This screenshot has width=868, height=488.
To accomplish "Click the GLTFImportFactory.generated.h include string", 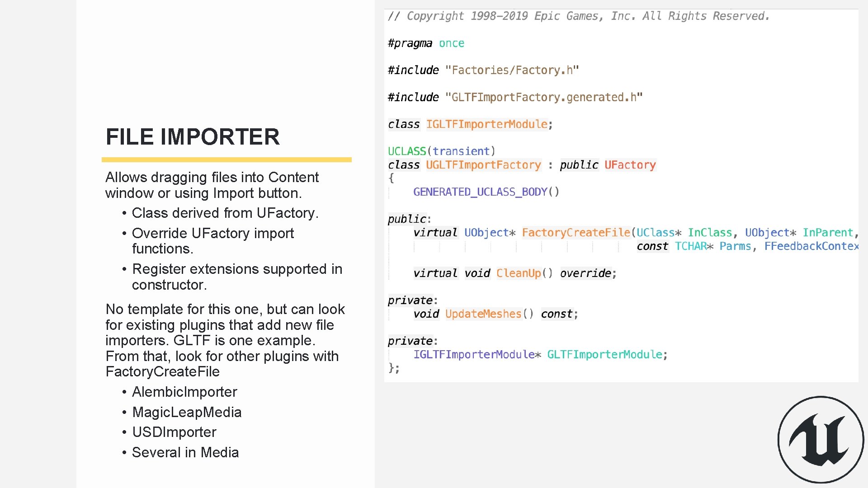I will point(544,97).
